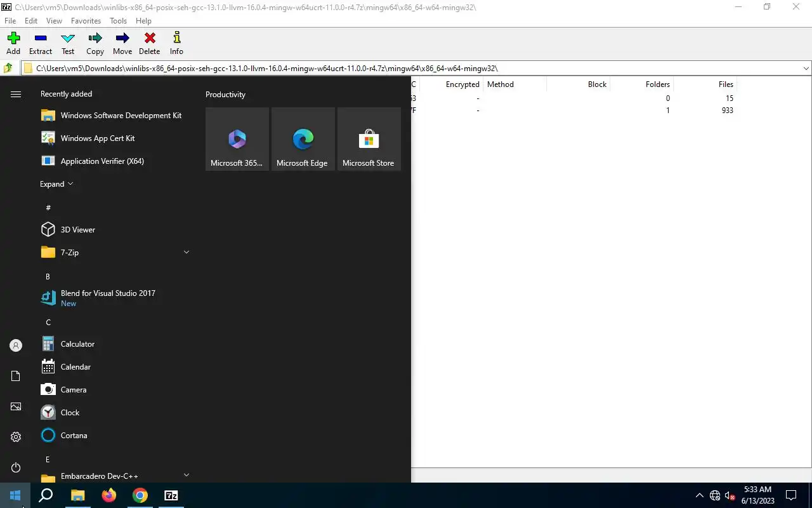Image resolution: width=812 pixels, height=508 pixels.
Task: Open the Microsoft Store tile
Action: point(369,138)
